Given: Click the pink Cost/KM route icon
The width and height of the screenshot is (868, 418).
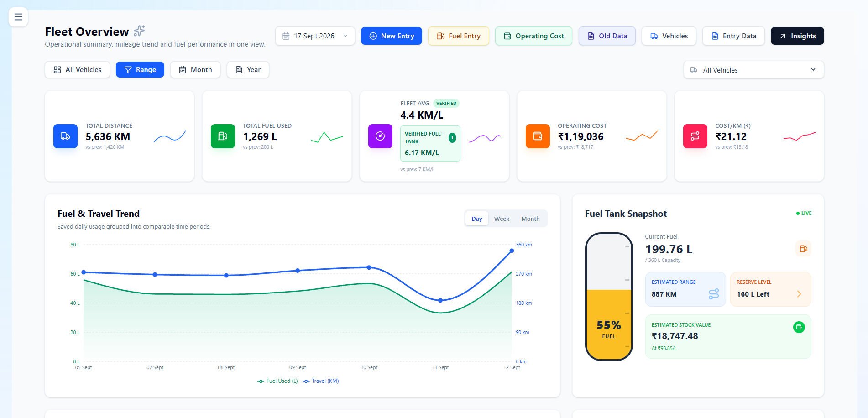Looking at the screenshot, I should [x=695, y=136].
